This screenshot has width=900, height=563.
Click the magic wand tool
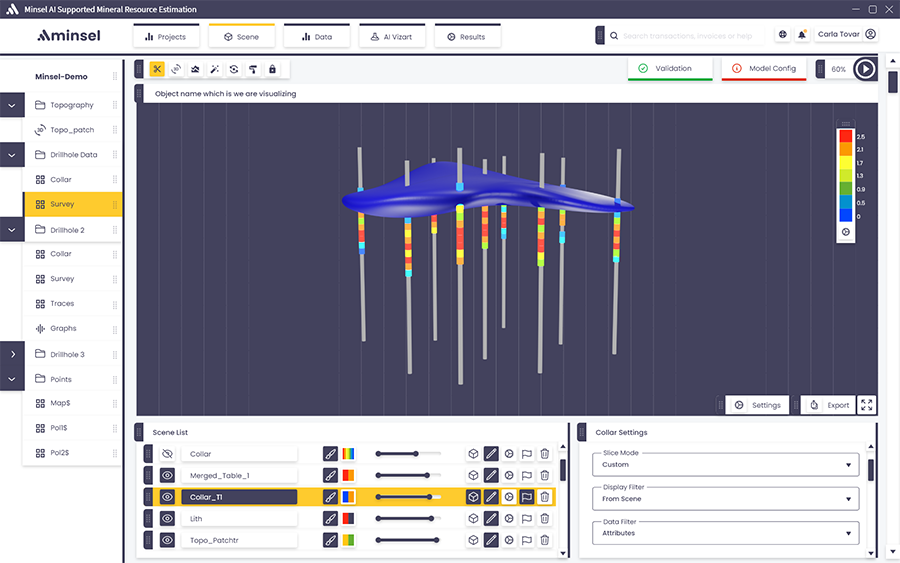[214, 69]
